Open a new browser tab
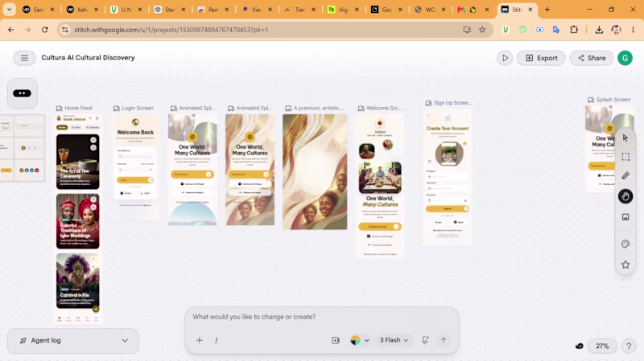 547,10
